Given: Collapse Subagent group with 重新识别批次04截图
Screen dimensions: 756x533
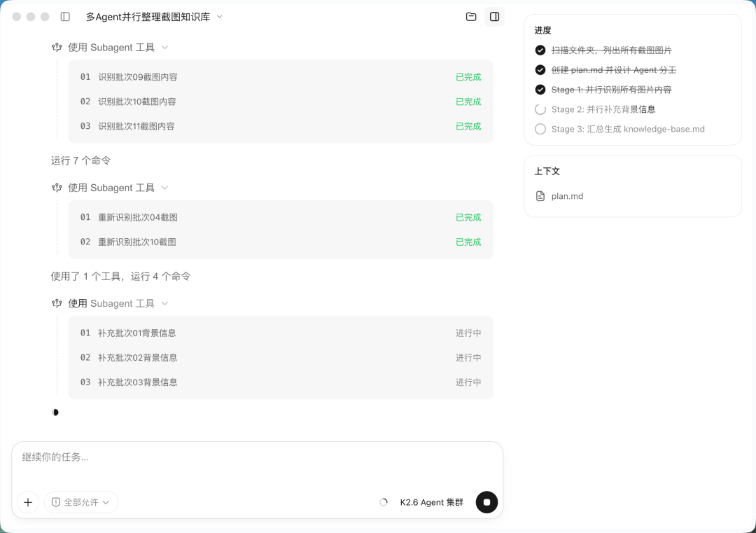Looking at the screenshot, I should [165, 188].
